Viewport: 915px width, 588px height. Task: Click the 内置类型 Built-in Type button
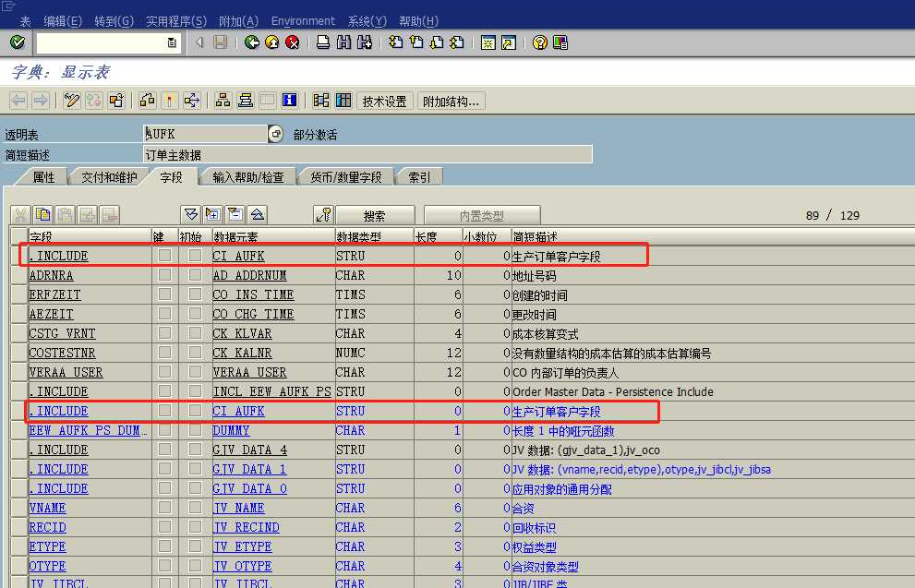[482, 215]
